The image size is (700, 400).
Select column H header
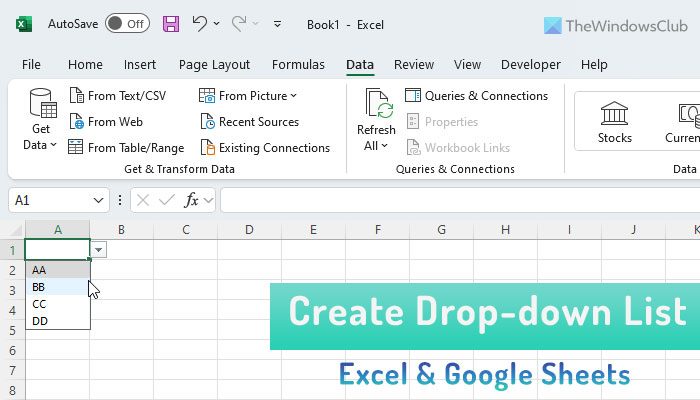(505, 229)
